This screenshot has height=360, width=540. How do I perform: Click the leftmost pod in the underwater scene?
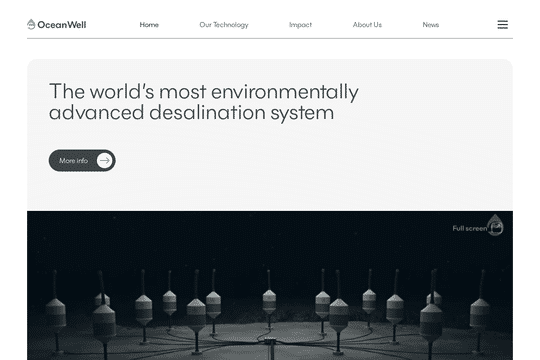(55, 313)
